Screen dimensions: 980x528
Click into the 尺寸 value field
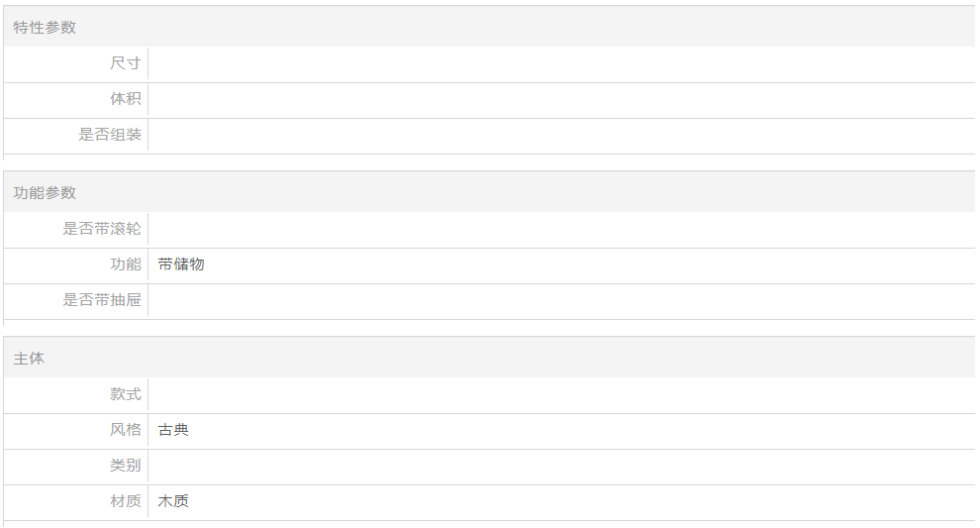click(x=560, y=64)
